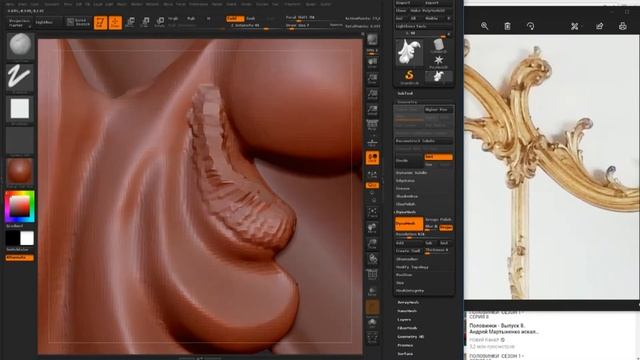Click the BPR render icon
Viewport: 640px width, 360px height.
(x=372, y=40)
